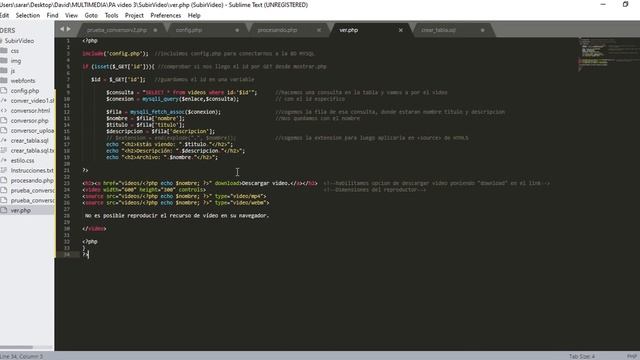Screen dimensions: 640x360
Task: Click the echo 'Archivo:' $nombre line
Action: pyautogui.click(x=162, y=157)
